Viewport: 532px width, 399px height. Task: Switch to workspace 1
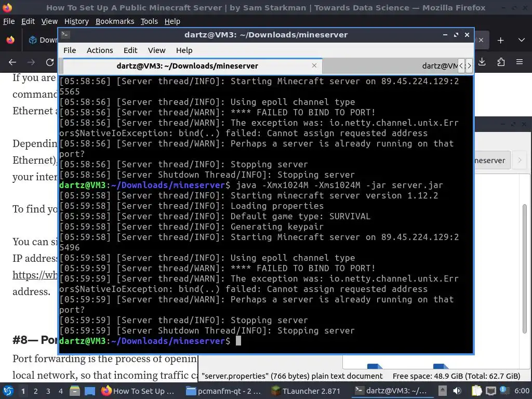click(23, 391)
